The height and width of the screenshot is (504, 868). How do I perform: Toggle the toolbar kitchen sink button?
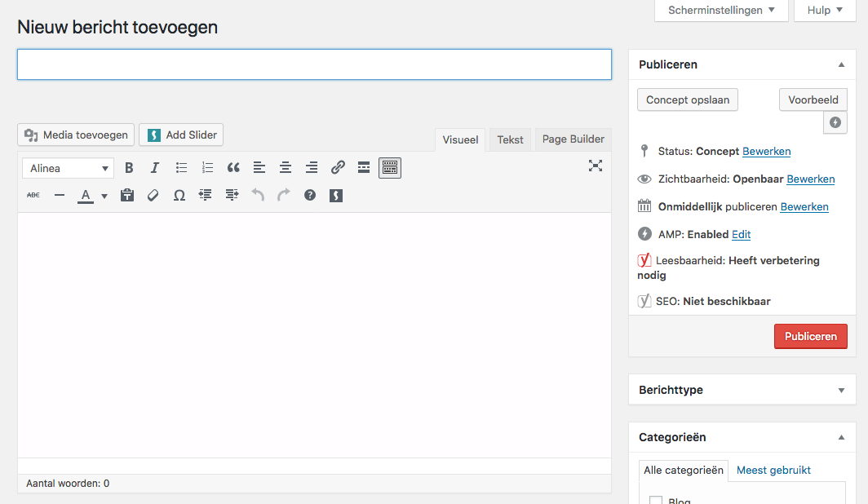pos(390,168)
